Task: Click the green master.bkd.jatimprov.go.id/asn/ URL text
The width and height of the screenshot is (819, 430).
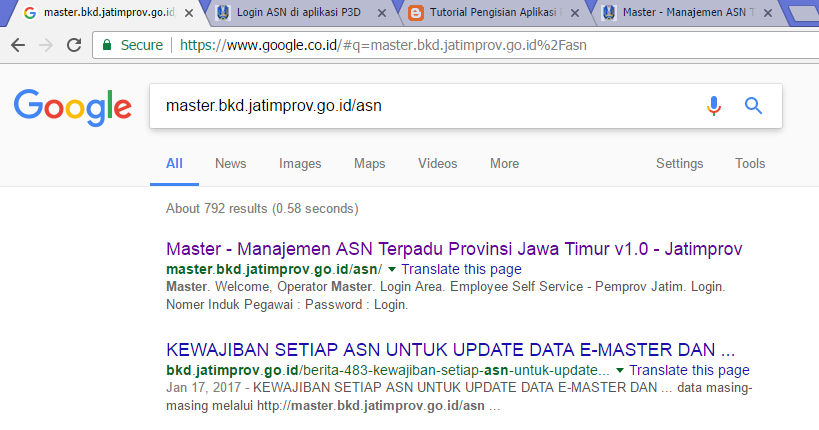Action: pos(274,269)
